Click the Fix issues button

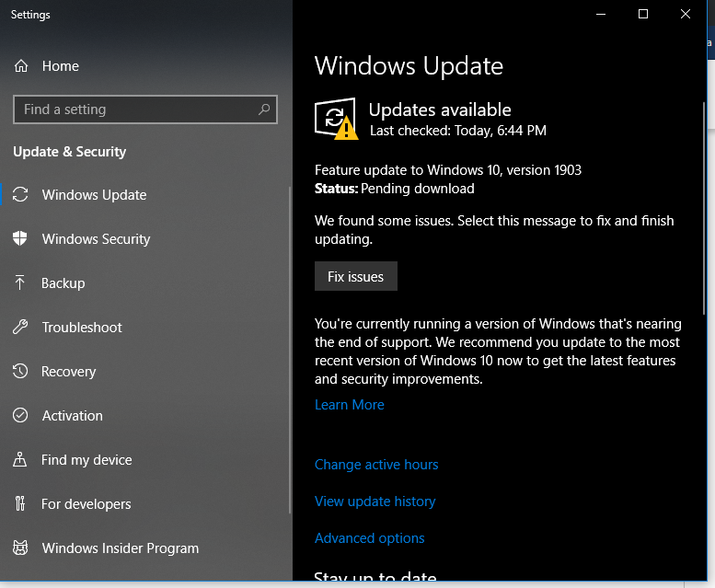tap(356, 276)
